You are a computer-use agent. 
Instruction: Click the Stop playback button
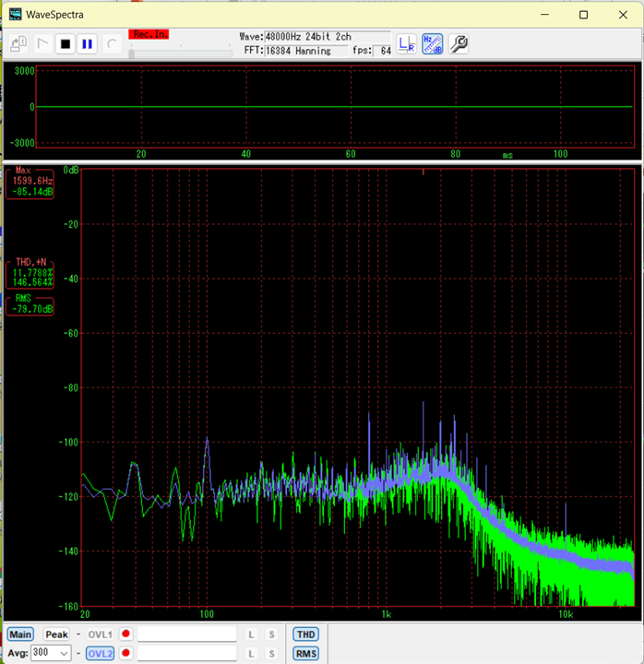pos(66,43)
